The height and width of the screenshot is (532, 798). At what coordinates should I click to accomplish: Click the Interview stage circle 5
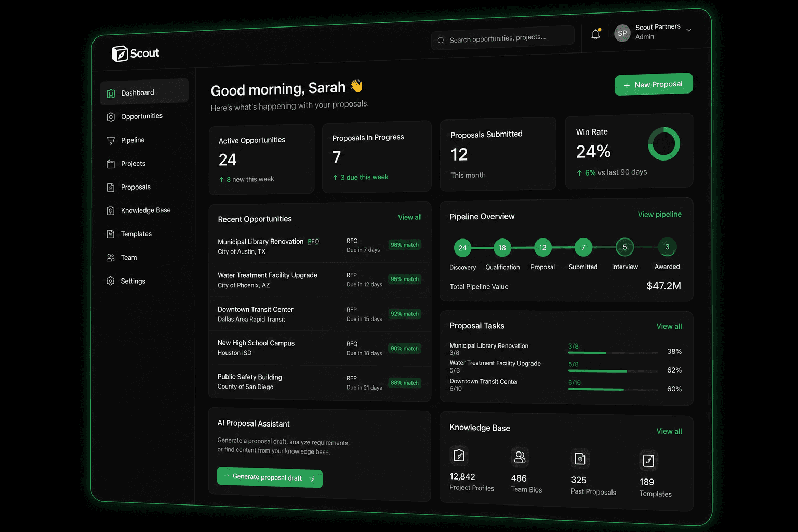[624, 247]
